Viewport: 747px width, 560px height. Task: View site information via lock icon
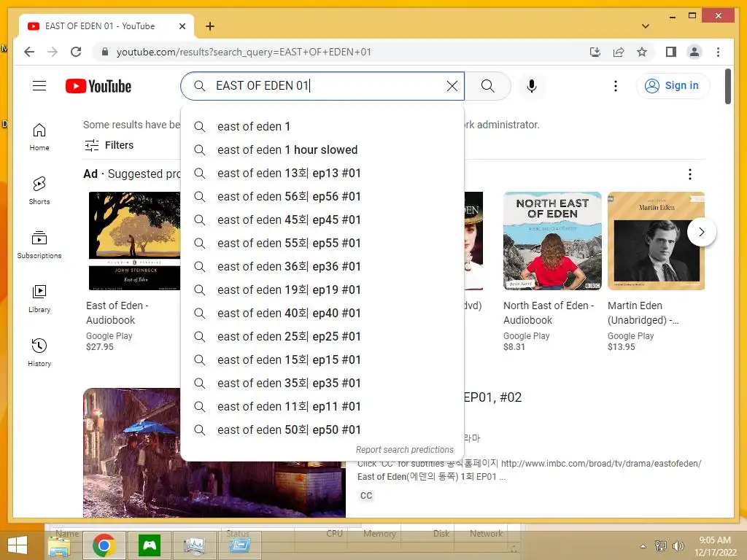[x=105, y=52]
